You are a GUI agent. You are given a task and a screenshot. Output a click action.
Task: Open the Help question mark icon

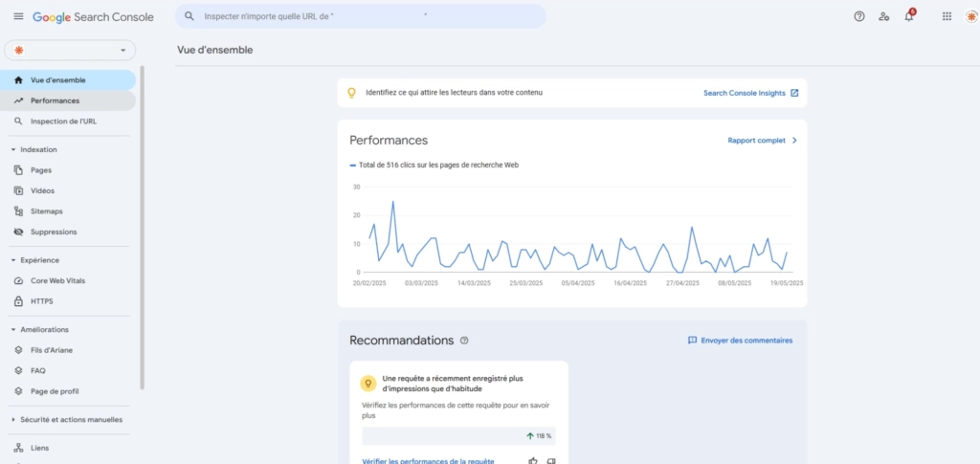[858, 17]
